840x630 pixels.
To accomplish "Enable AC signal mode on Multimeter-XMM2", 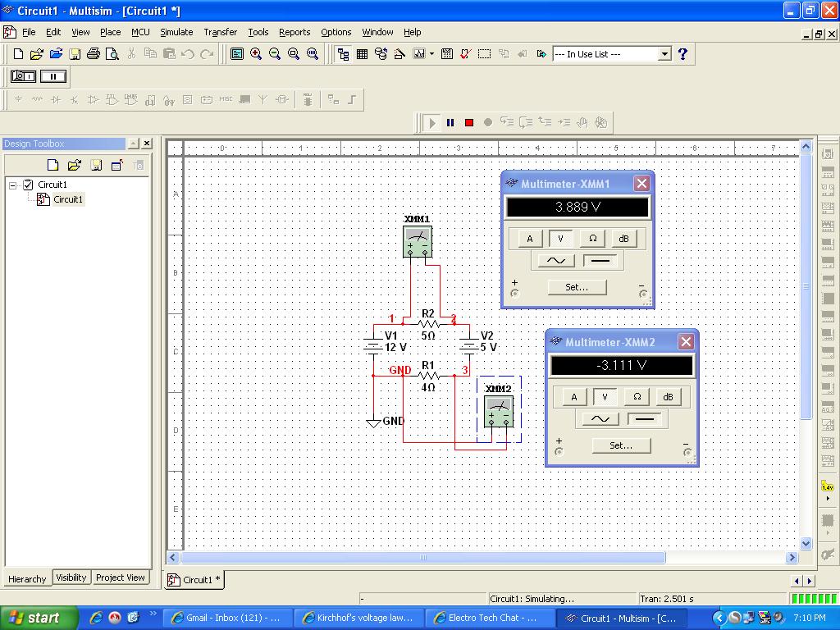I will pyautogui.click(x=600, y=419).
